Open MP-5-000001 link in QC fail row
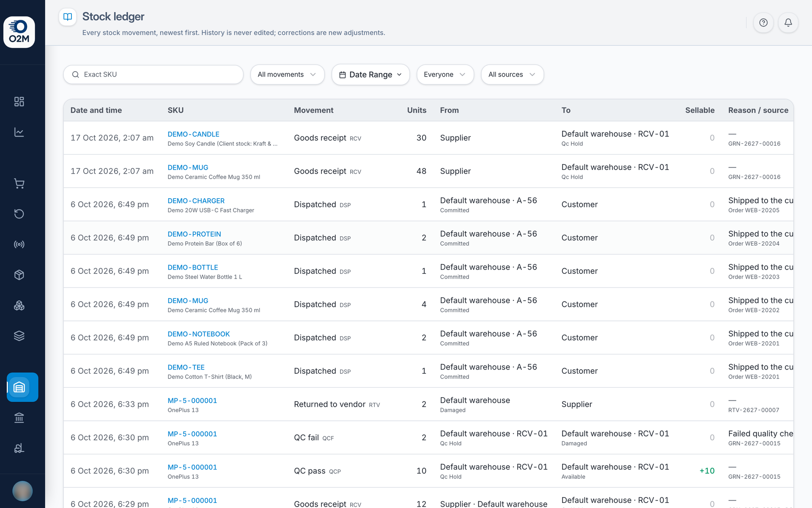Image resolution: width=812 pixels, height=508 pixels. pyautogui.click(x=192, y=434)
